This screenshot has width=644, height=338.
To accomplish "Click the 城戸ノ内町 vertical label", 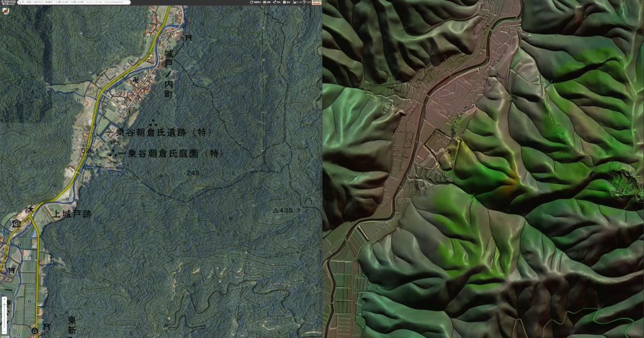I will coord(169,74).
